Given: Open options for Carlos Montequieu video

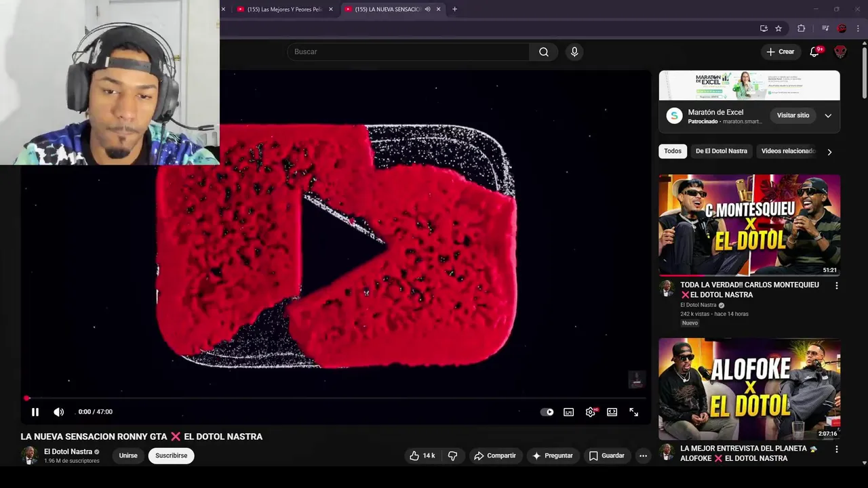Looking at the screenshot, I should (836, 286).
